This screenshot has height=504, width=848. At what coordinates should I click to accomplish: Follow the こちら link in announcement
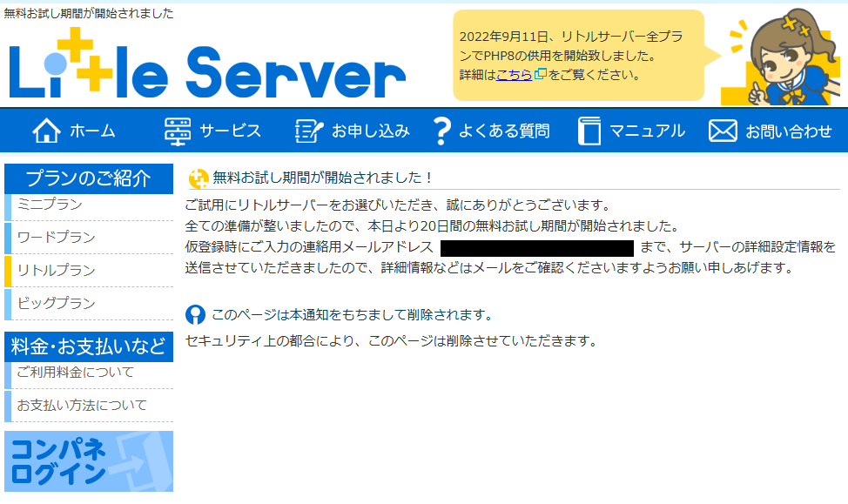(x=514, y=75)
